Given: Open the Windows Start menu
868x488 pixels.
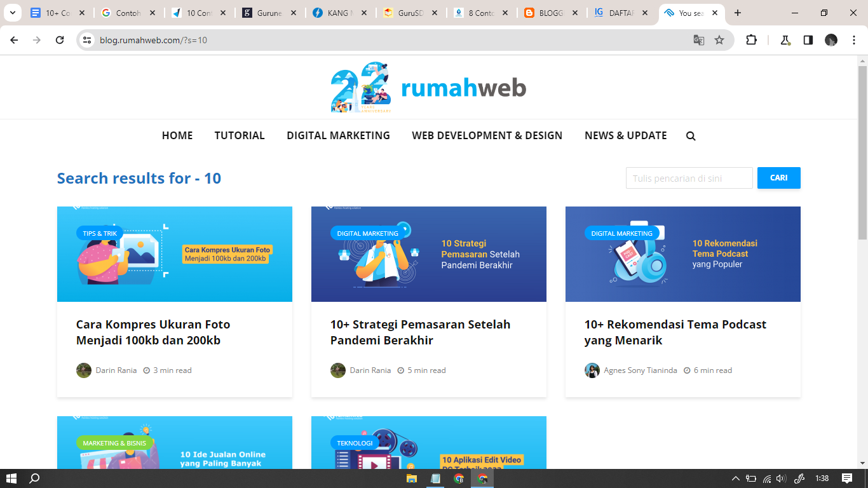Looking at the screenshot, I should [11, 478].
